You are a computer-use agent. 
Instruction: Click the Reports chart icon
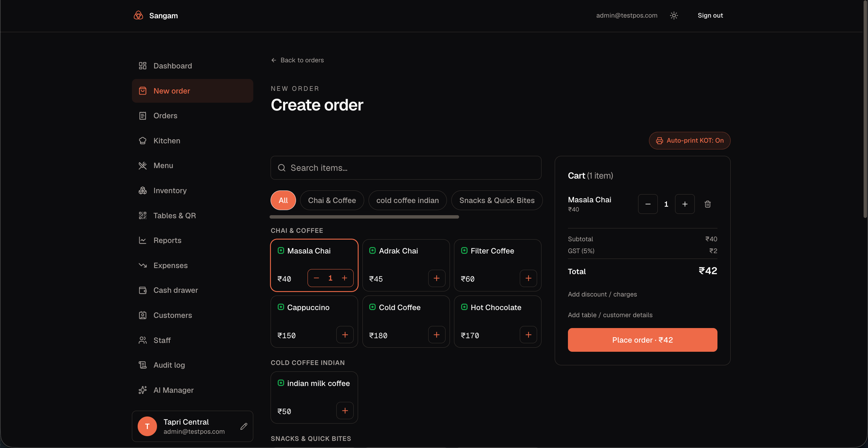tap(143, 240)
